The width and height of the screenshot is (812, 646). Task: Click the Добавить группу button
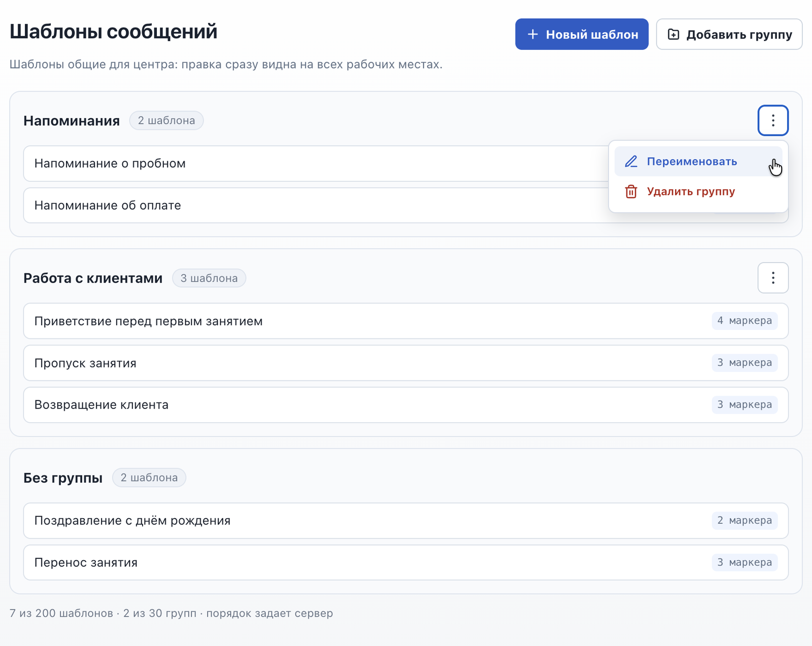(729, 35)
